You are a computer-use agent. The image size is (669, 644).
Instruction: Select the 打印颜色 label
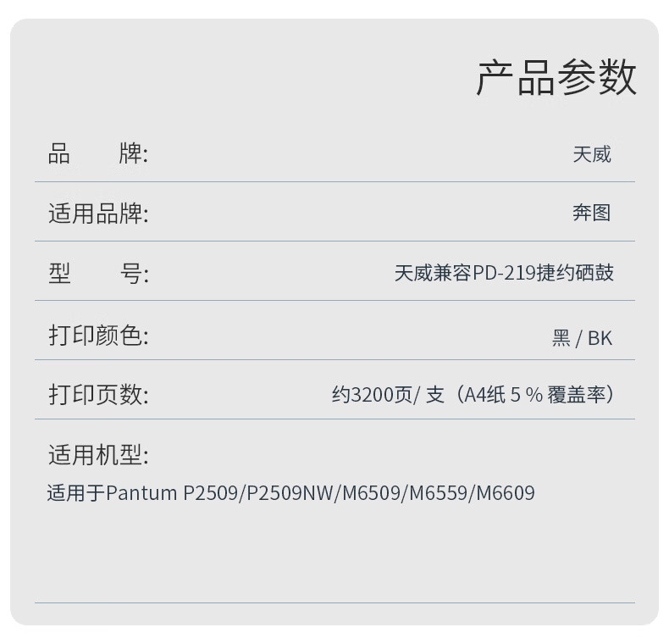coord(98,335)
